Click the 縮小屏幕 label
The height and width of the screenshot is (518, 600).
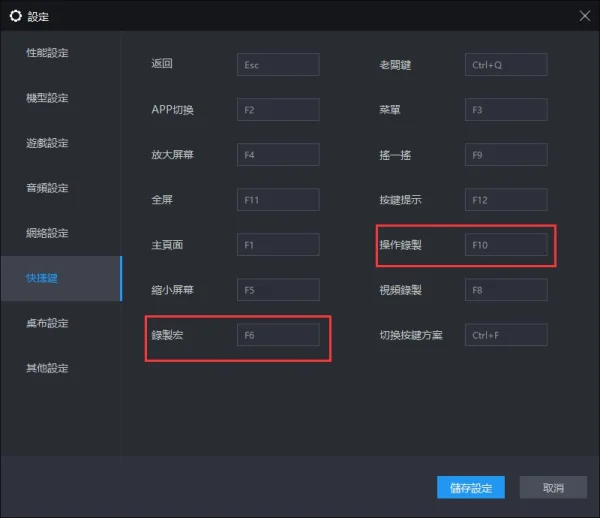point(173,290)
